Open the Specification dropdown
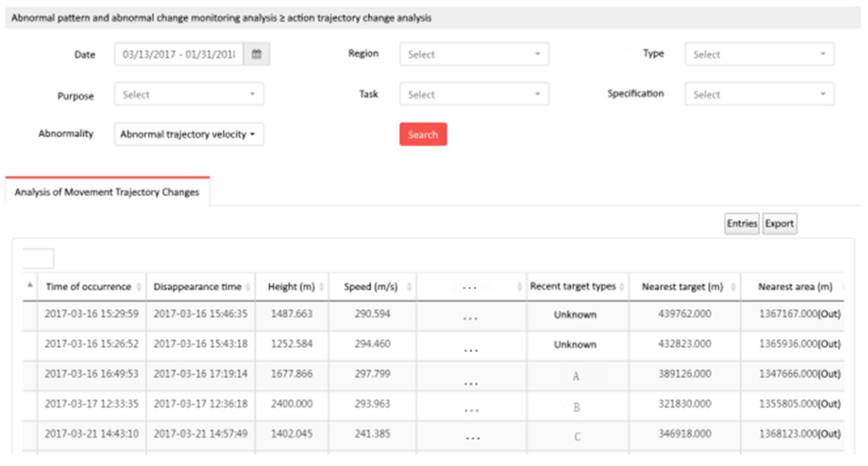 click(759, 94)
